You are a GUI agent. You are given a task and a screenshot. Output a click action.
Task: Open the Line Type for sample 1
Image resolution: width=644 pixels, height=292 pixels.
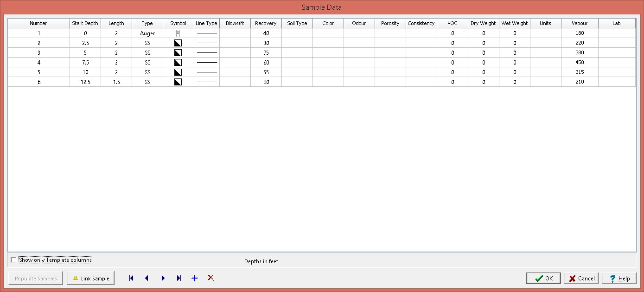[206, 33]
